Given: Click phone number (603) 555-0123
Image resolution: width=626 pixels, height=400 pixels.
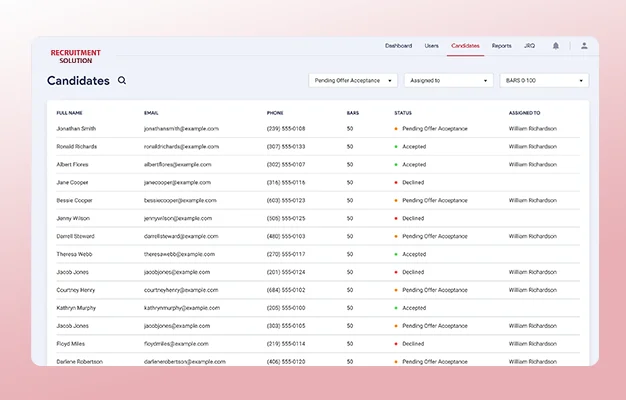Looking at the screenshot, I should (x=286, y=200).
